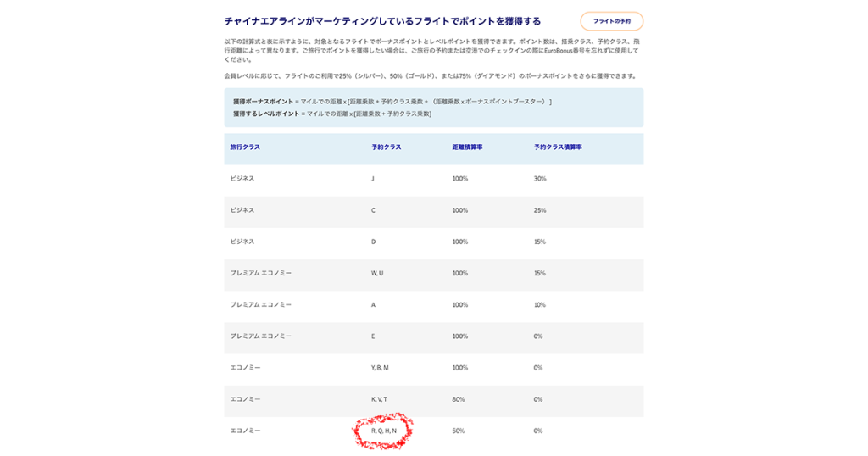Click the 80% distance rate value
This screenshot has width=868, height=456.
tap(459, 399)
